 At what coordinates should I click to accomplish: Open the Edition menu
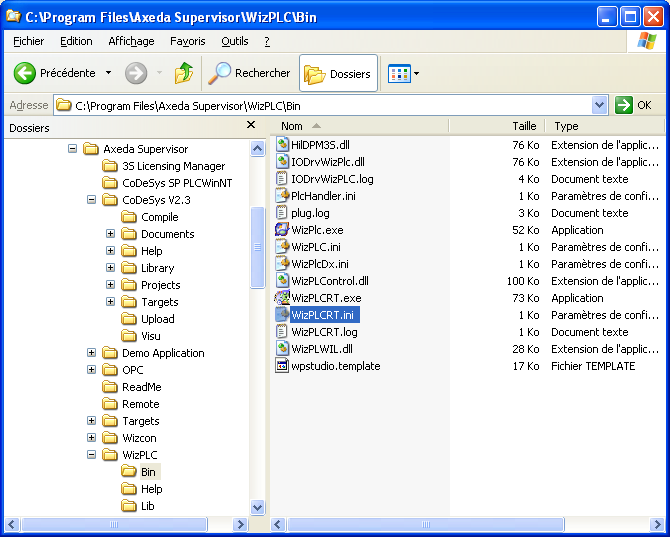76,41
